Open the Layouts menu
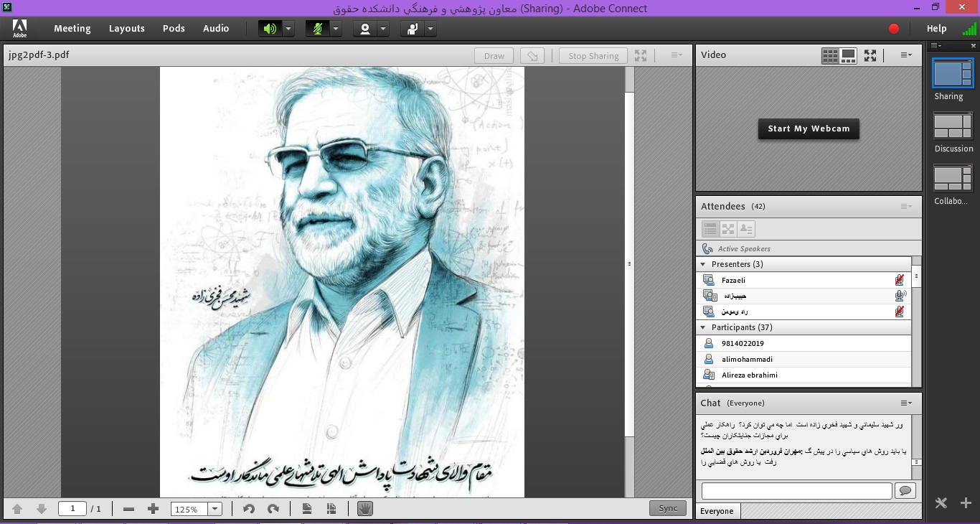Image resolution: width=980 pixels, height=524 pixels. click(x=127, y=29)
